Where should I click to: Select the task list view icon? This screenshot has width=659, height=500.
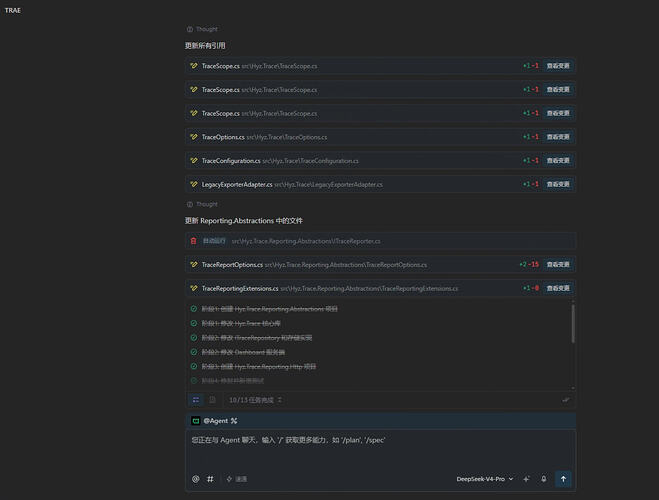click(x=196, y=400)
